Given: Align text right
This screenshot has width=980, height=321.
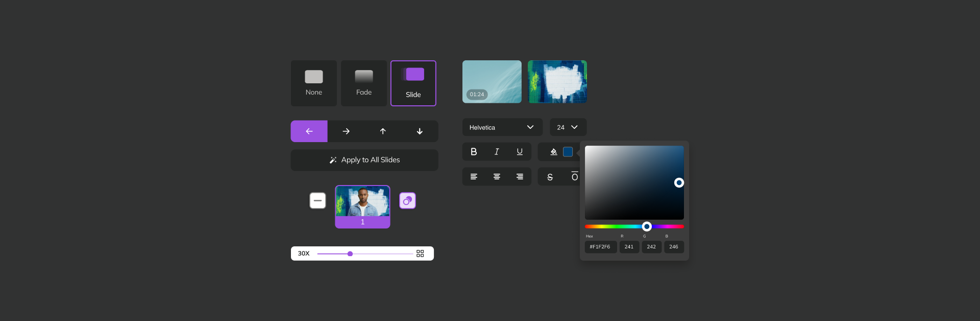Looking at the screenshot, I should click(x=520, y=177).
